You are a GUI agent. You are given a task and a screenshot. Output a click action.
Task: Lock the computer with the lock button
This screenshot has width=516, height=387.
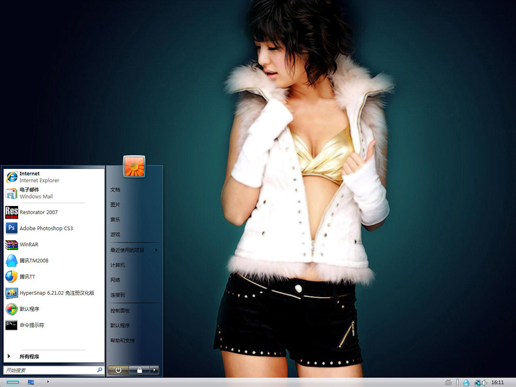click(x=139, y=370)
